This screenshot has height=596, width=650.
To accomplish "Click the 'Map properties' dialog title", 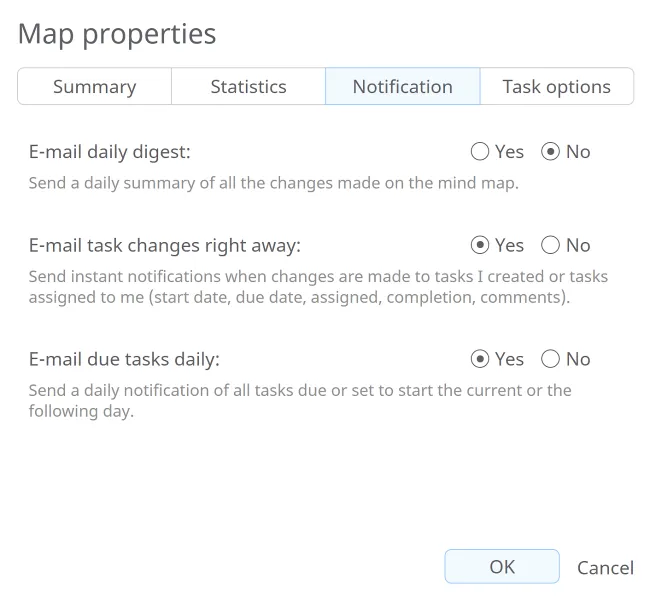I will pos(117,34).
